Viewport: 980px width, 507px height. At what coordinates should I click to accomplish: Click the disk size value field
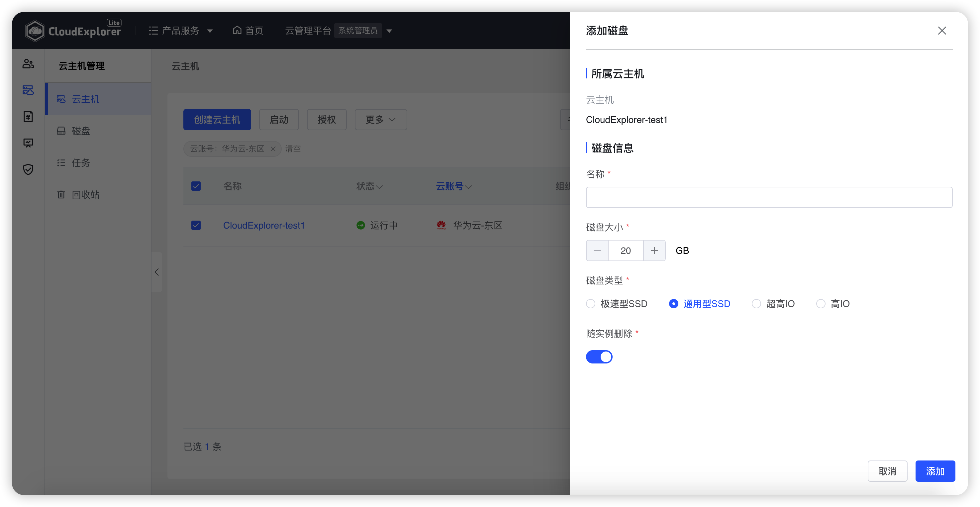point(626,250)
